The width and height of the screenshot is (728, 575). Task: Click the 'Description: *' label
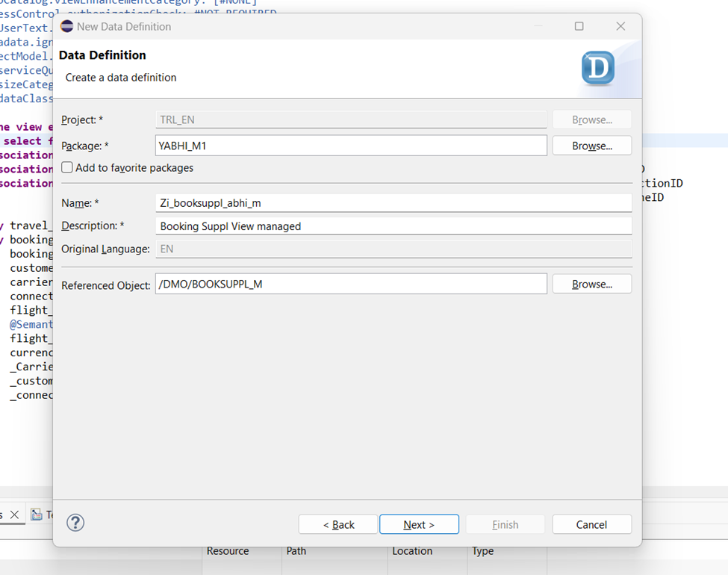tap(93, 226)
